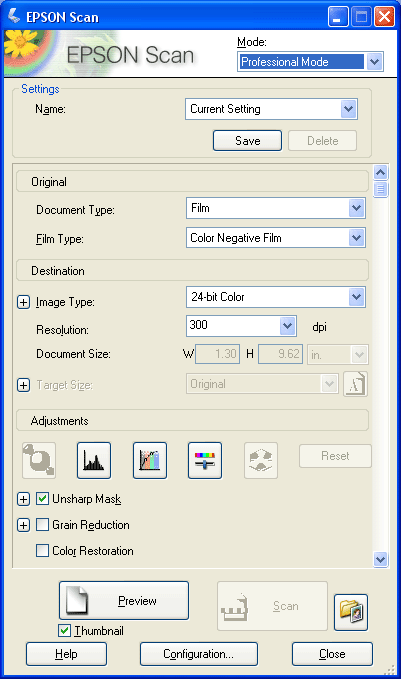
Task: Open the Film Type dropdown
Action: pos(276,238)
